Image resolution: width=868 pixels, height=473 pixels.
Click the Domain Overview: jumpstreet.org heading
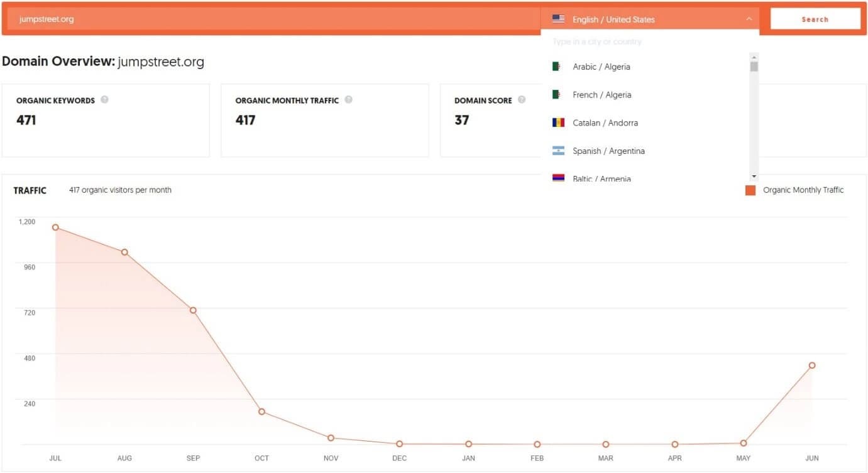click(x=103, y=62)
